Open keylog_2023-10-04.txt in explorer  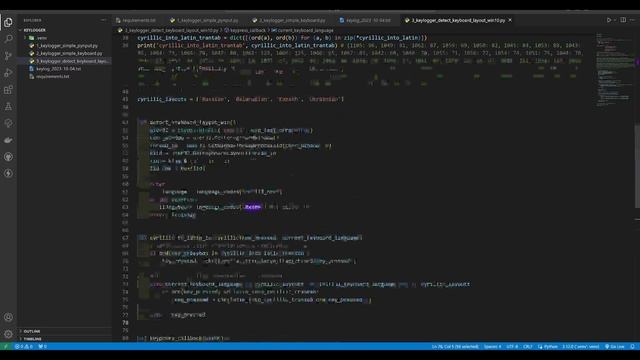coord(64,69)
